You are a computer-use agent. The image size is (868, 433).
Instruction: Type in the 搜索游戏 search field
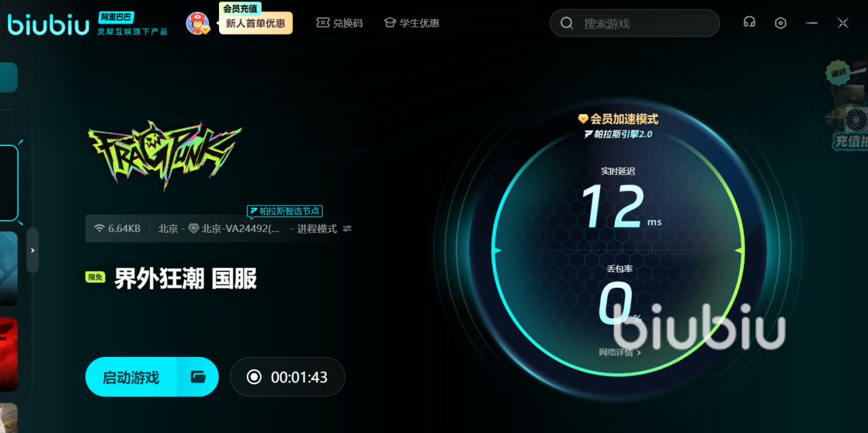tap(644, 23)
